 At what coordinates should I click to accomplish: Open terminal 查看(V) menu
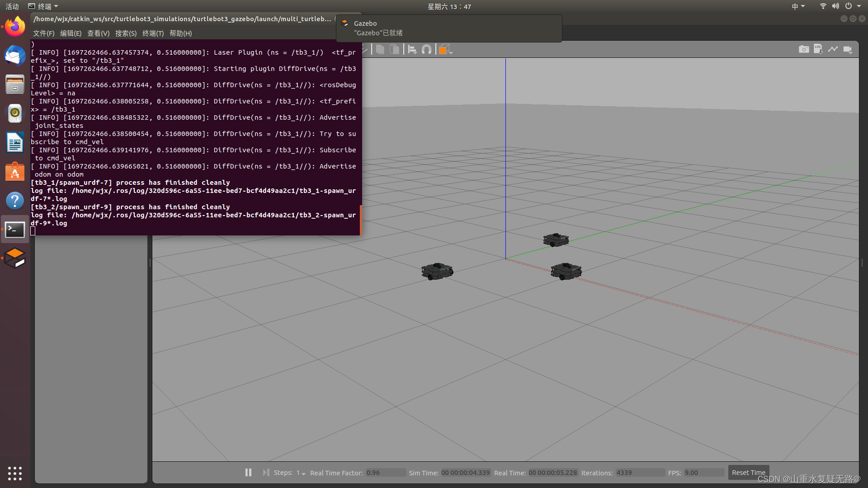[x=98, y=33]
